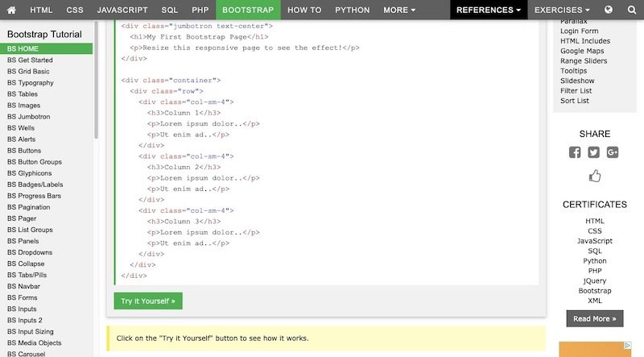Open the CSS tutorial tab

pos(75,10)
